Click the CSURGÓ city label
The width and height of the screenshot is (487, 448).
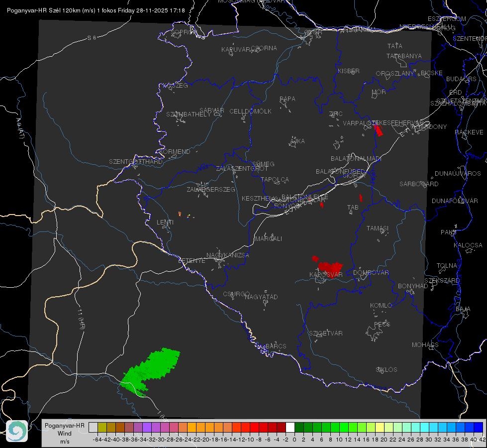pos(236,294)
